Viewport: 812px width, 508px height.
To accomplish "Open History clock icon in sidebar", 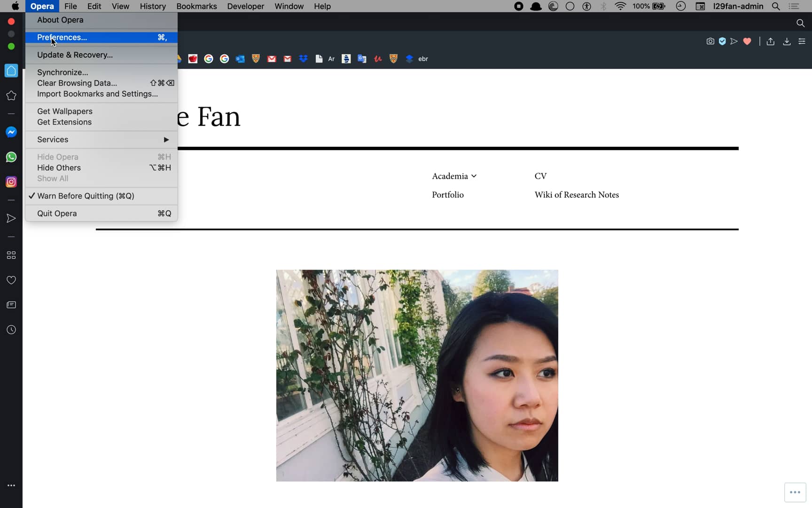I will (11, 330).
